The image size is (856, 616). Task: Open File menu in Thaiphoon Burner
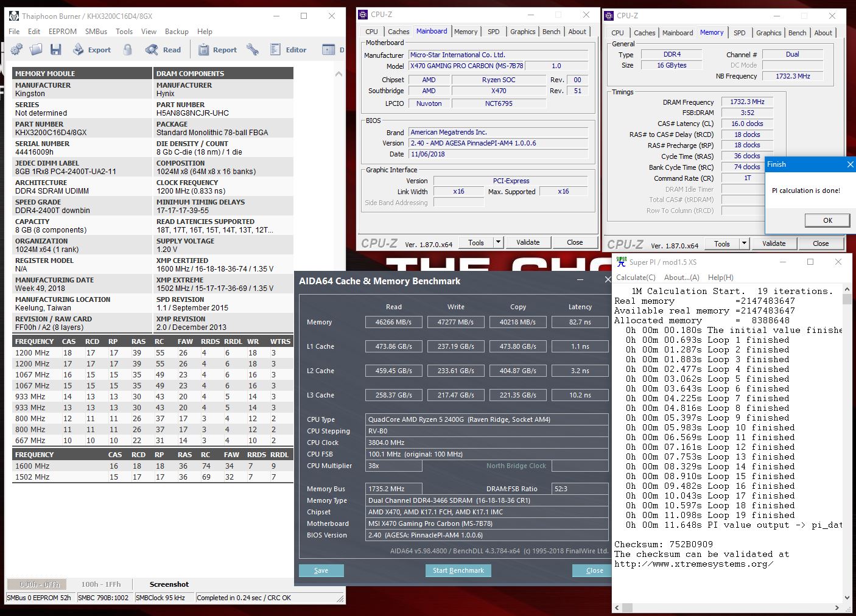coord(14,32)
